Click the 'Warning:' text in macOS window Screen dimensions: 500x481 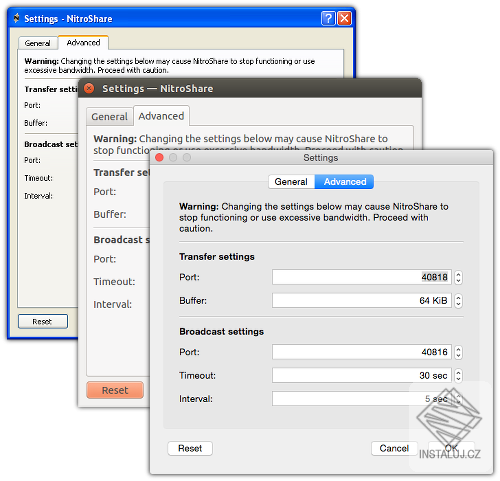(199, 207)
